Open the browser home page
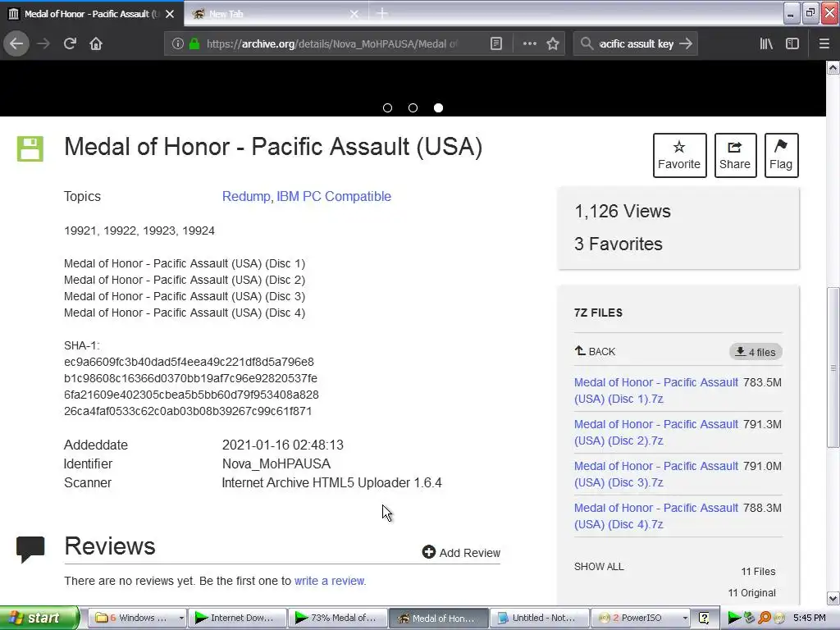The image size is (840, 630). pos(96,43)
